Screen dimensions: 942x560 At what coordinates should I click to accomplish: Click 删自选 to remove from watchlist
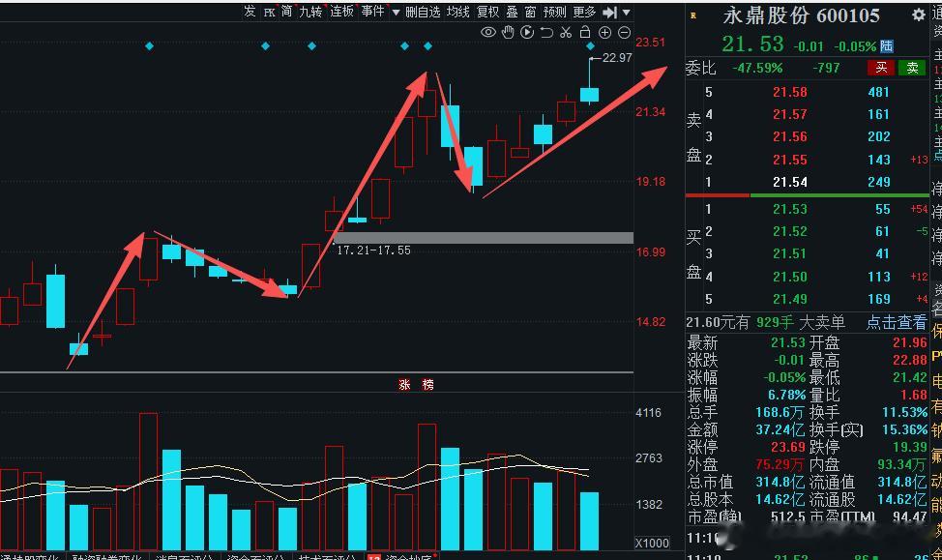coord(423,12)
